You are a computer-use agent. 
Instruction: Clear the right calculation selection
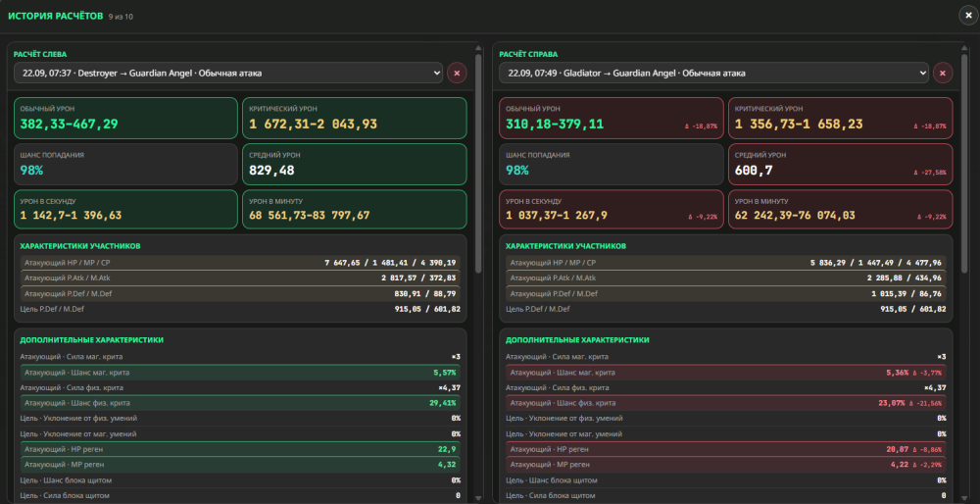pyautogui.click(x=943, y=74)
